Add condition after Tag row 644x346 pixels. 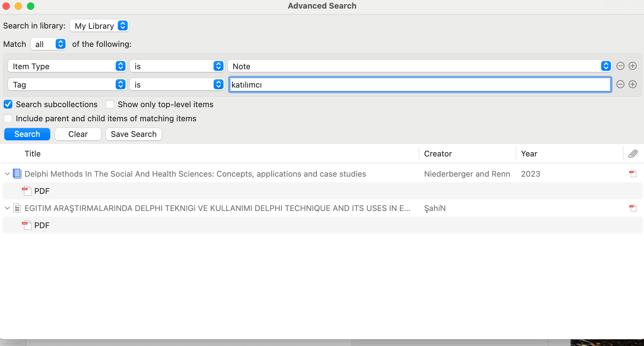[x=632, y=85]
